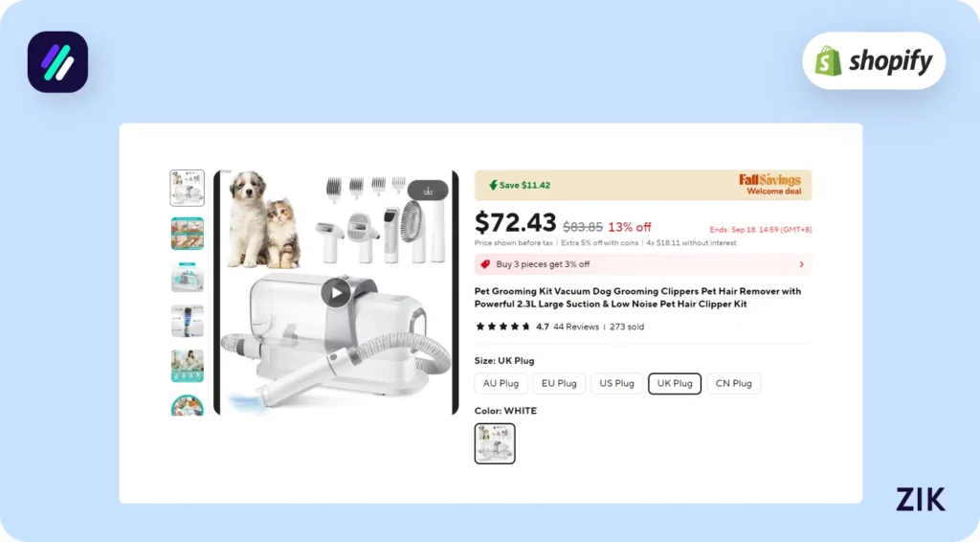
Task: Open the 44 Reviews link
Action: pos(576,327)
